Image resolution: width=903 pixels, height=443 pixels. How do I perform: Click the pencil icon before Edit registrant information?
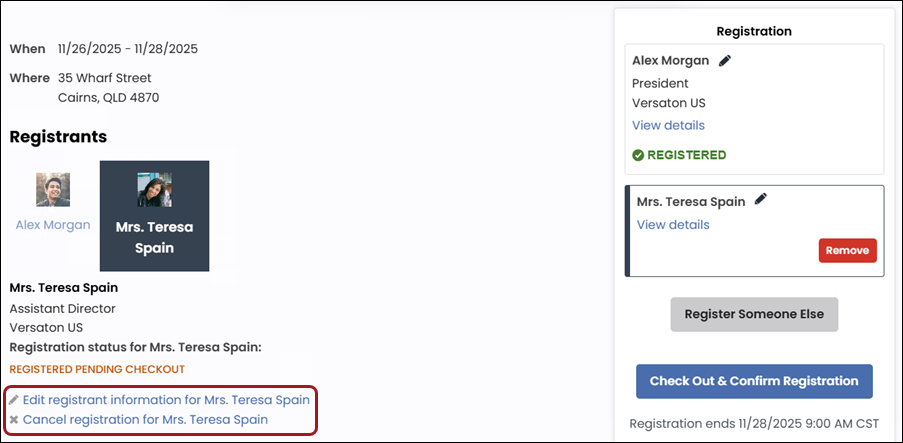(14, 400)
